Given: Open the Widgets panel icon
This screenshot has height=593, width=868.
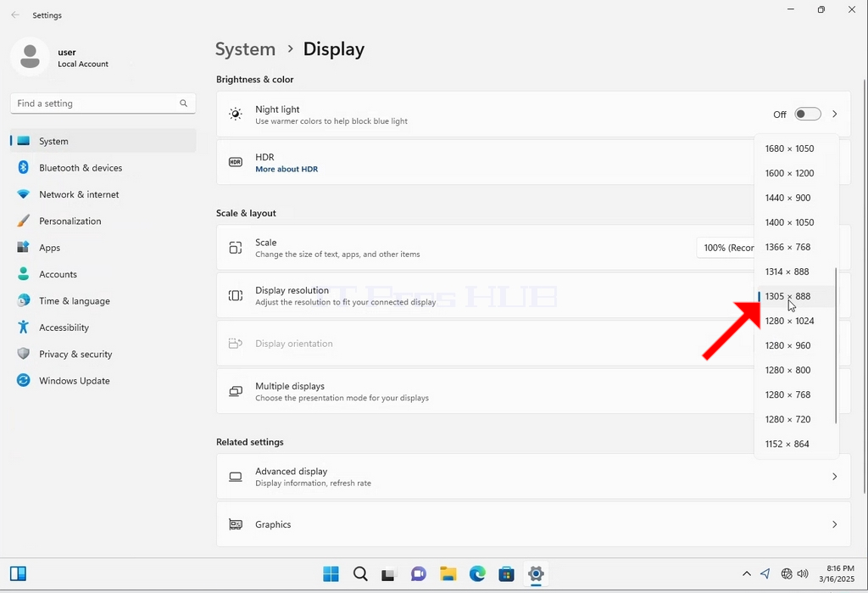Looking at the screenshot, I should (x=19, y=573).
